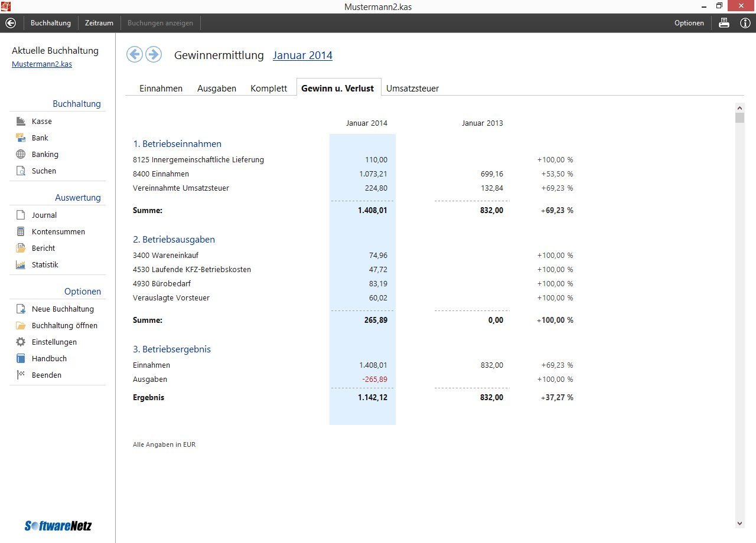Click the Kontensummen calculator icon
This screenshot has width=756, height=543.
(21, 231)
